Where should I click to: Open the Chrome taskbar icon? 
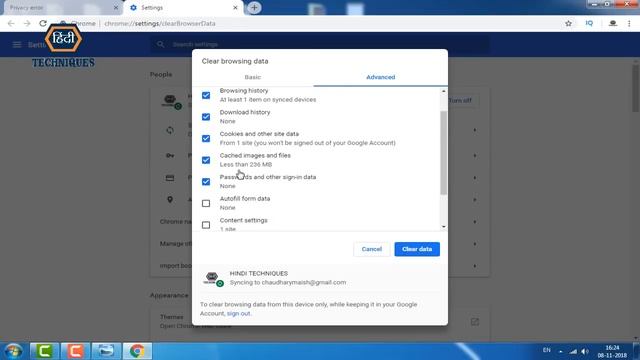coord(137,351)
